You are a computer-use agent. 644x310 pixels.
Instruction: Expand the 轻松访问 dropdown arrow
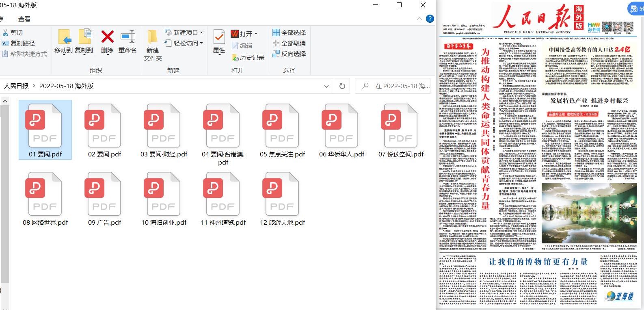tap(201, 43)
